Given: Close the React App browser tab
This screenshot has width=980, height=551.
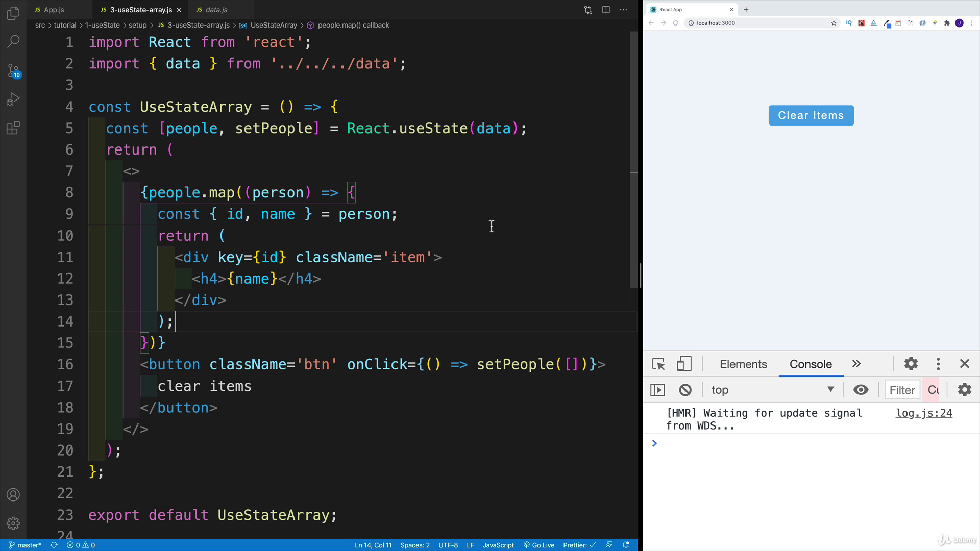Looking at the screenshot, I should pyautogui.click(x=731, y=9).
